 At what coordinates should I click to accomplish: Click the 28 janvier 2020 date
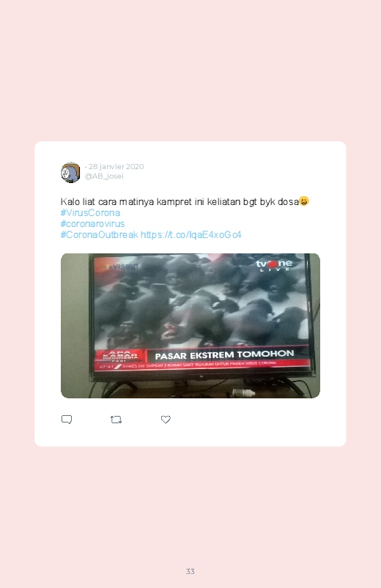116,166
